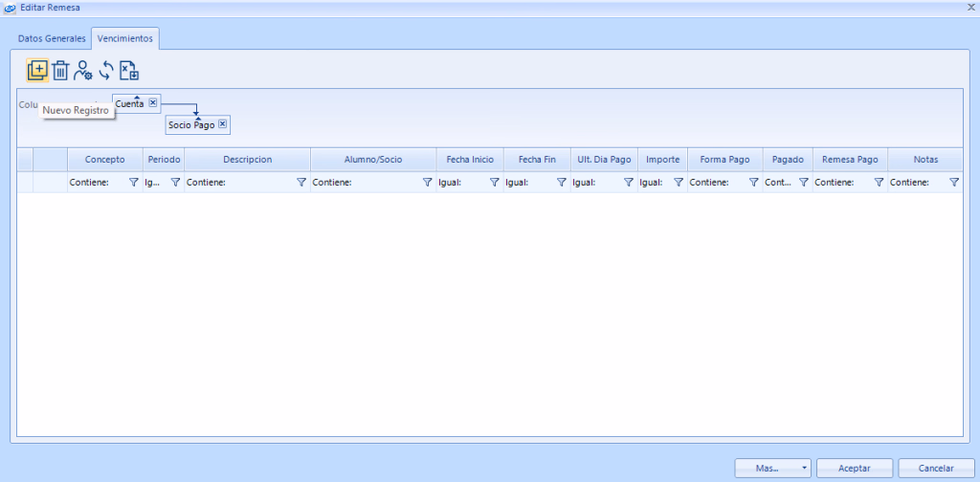
Task: Click the Fecha Inicio filter input field
Action: pyautogui.click(x=461, y=182)
